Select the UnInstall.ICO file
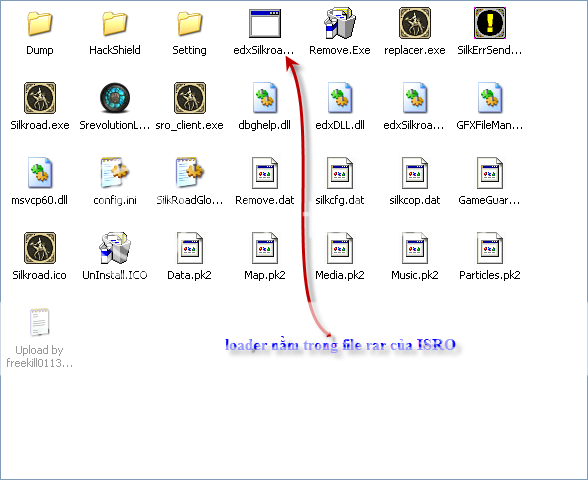 tap(115, 248)
